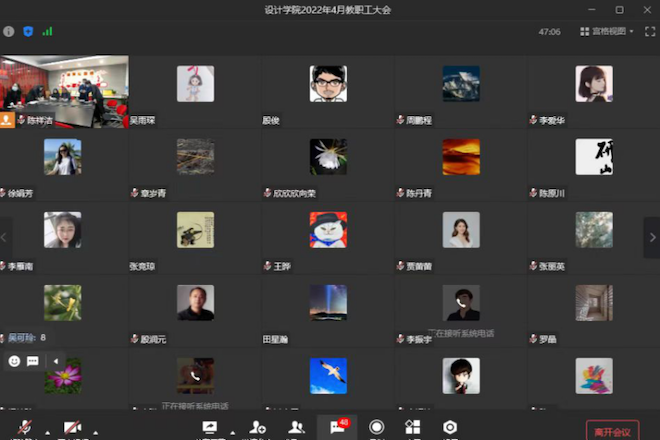Open the 宫格视图 grid view dropdown
660x440 pixels.
612,32
